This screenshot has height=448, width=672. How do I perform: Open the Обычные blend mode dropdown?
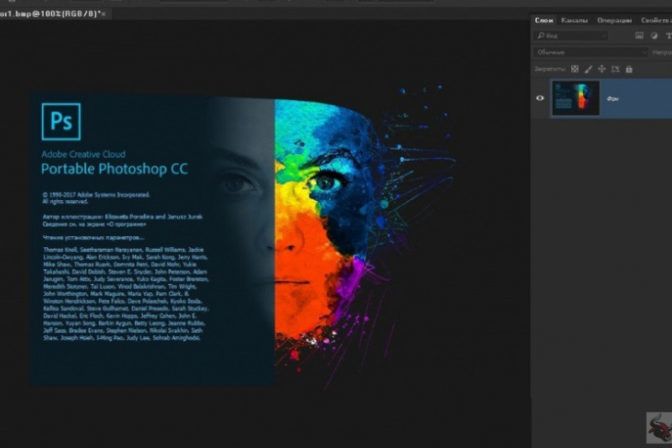[591, 52]
